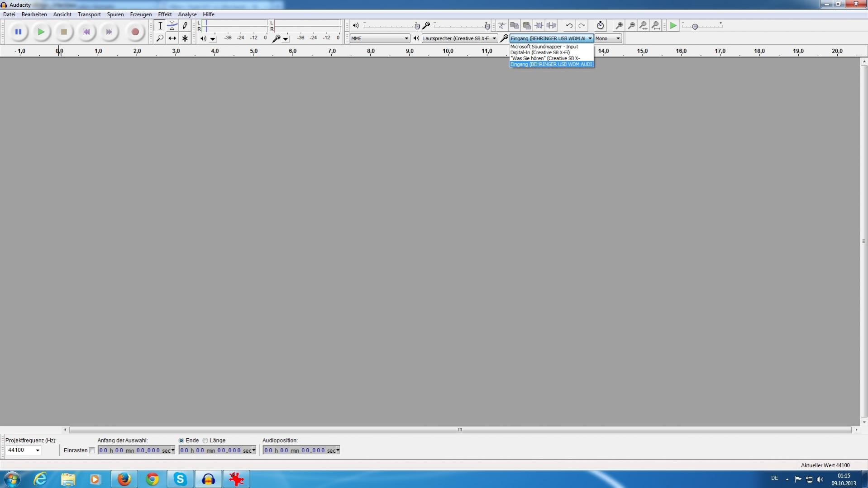Click the Trim audio icon

point(539,26)
